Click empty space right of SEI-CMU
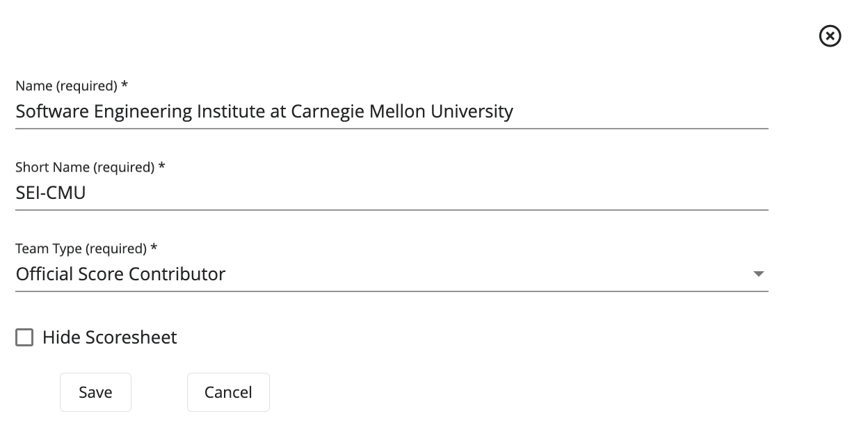 417,193
